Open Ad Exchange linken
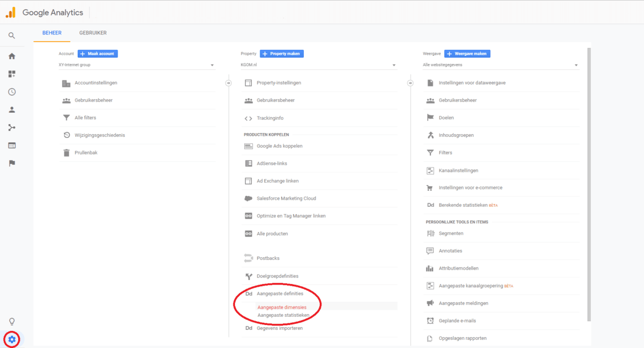644x348 pixels. pyautogui.click(x=277, y=181)
